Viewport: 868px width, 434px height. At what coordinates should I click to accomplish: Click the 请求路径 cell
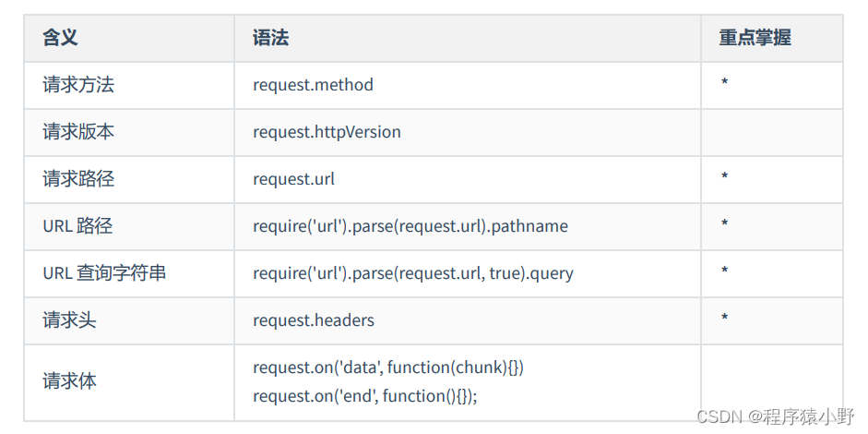(78, 179)
